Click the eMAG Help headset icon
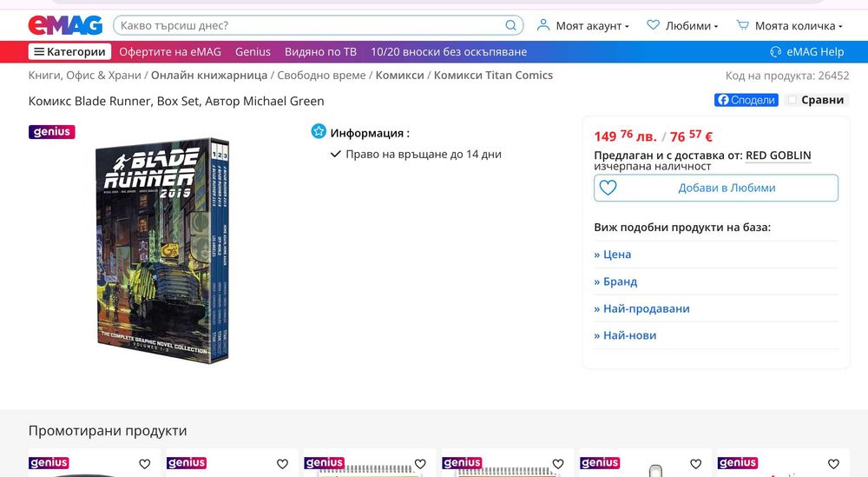 coord(775,52)
